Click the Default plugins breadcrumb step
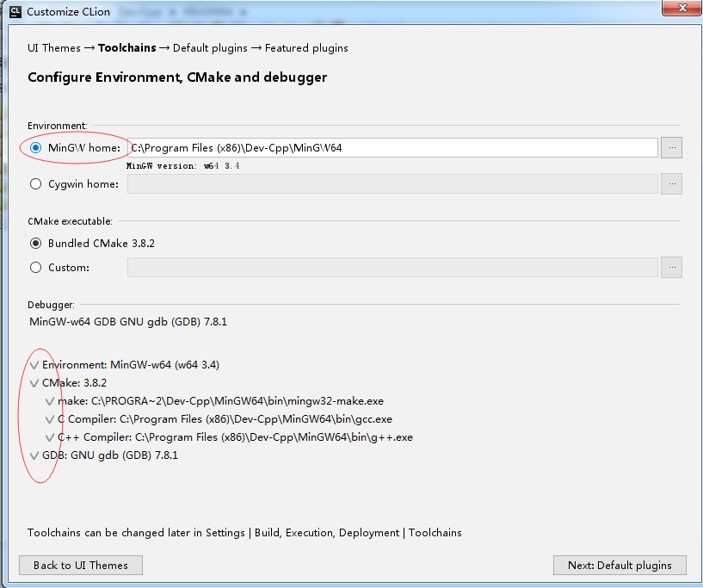 click(210, 48)
